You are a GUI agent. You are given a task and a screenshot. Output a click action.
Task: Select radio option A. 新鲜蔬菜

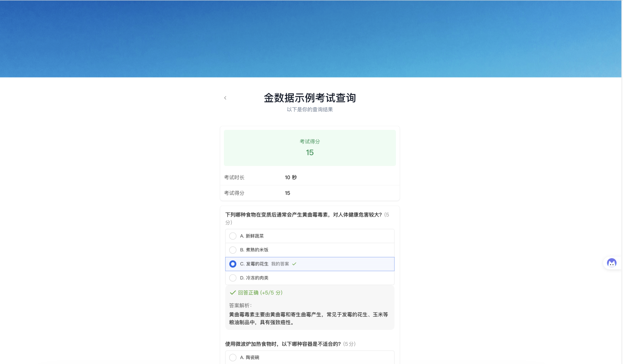click(x=233, y=236)
